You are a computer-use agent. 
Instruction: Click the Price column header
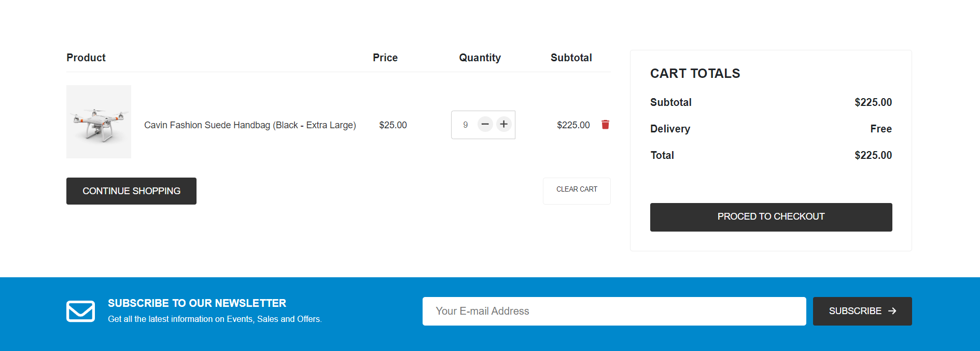click(385, 58)
